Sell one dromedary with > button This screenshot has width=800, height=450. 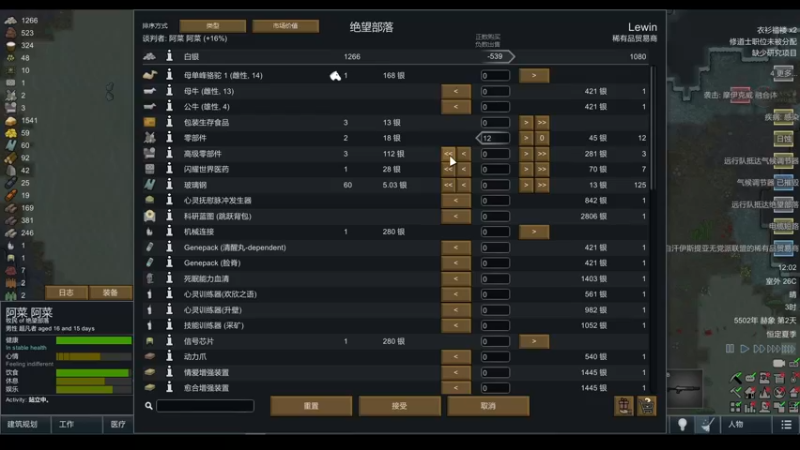(x=534, y=76)
